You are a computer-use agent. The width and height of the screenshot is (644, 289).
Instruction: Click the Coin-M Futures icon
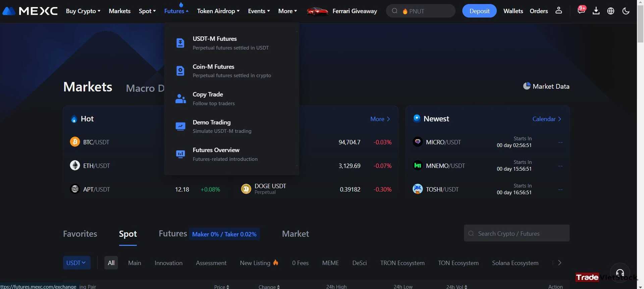(x=180, y=71)
